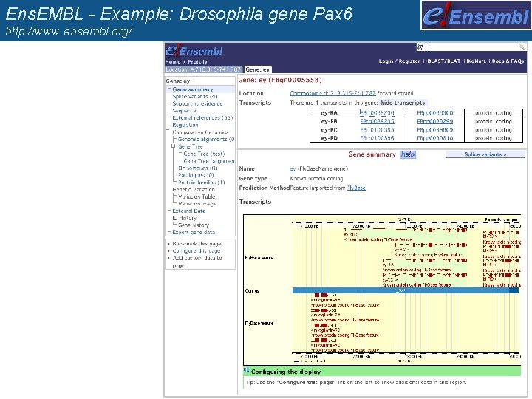Open ey-RD transcript ID link

(x=377, y=138)
